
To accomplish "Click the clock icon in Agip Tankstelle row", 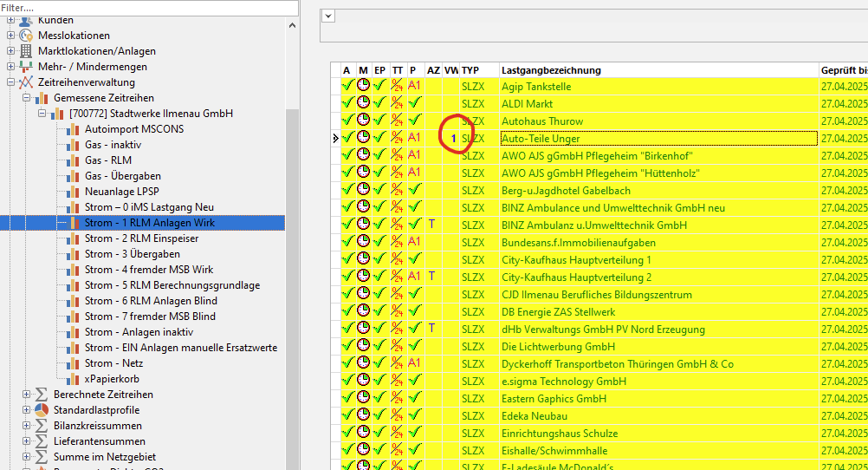I will (363, 87).
